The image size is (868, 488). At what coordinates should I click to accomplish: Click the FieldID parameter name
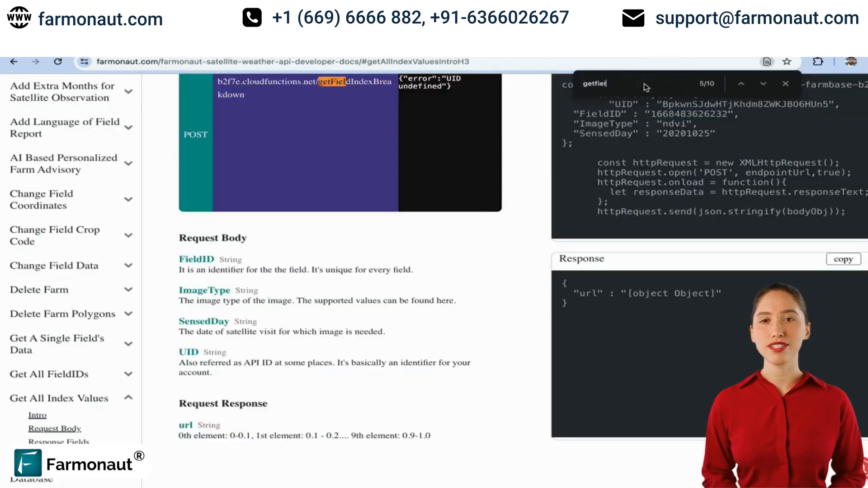click(x=196, y=259)
